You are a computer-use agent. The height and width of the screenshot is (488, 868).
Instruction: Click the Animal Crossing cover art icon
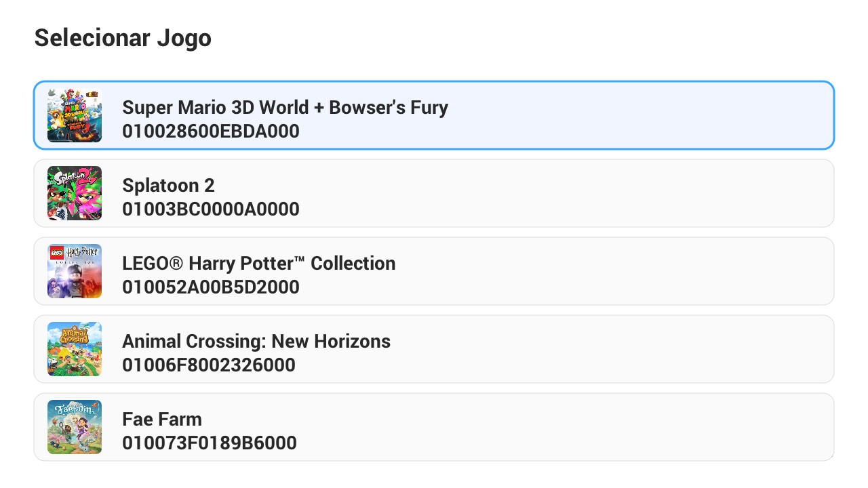point(75,349)
